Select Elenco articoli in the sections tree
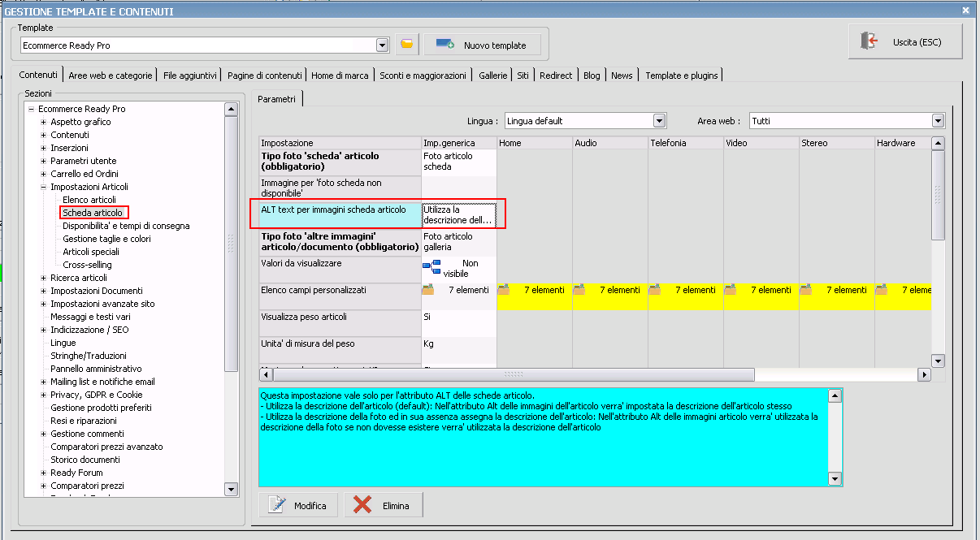980x540 pixels. (89, 200)
